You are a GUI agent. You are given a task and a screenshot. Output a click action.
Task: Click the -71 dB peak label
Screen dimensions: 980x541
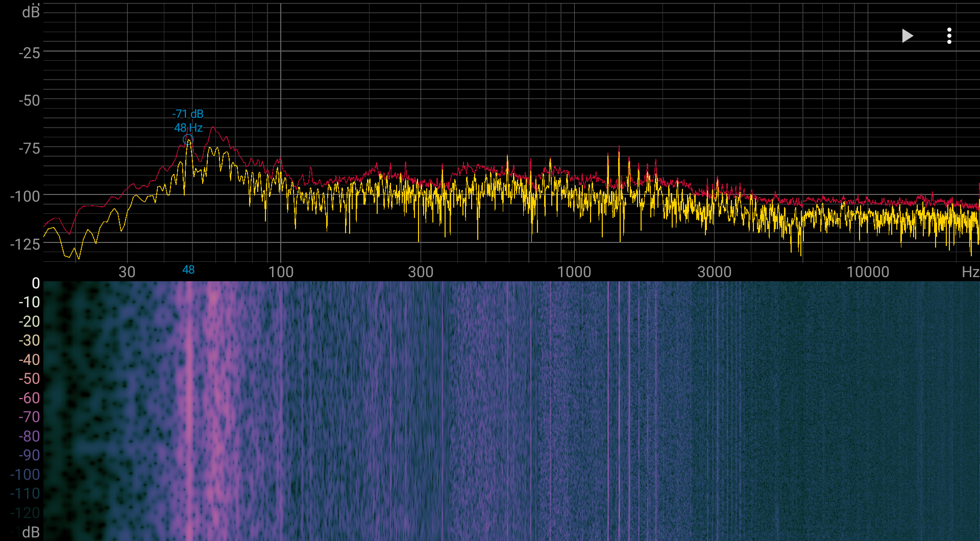pos(188,114)
